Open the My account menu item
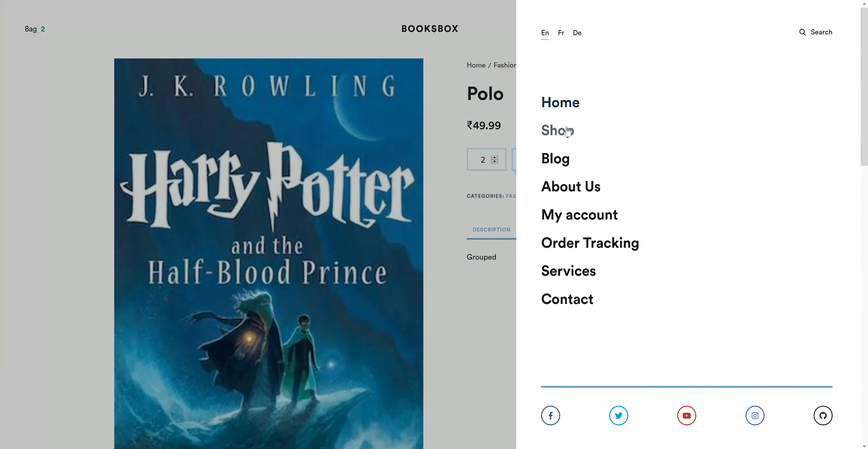Screen dimensions: 868x449 (579, 215)
